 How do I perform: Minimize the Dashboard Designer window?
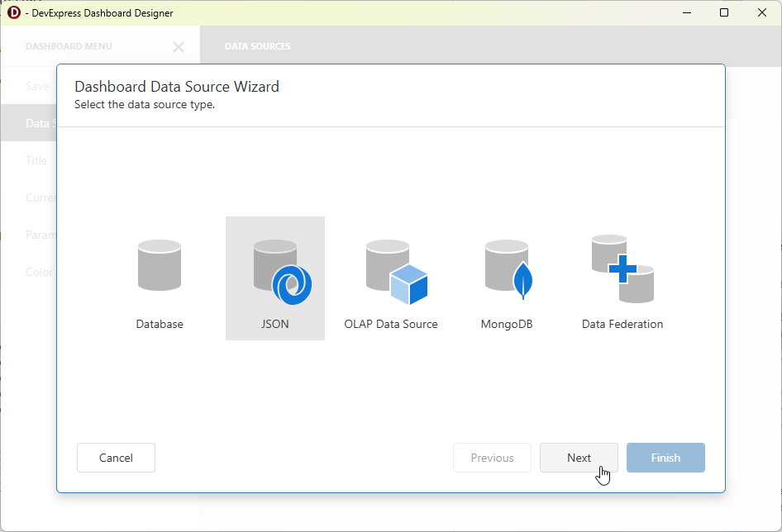tap(687, 12)
